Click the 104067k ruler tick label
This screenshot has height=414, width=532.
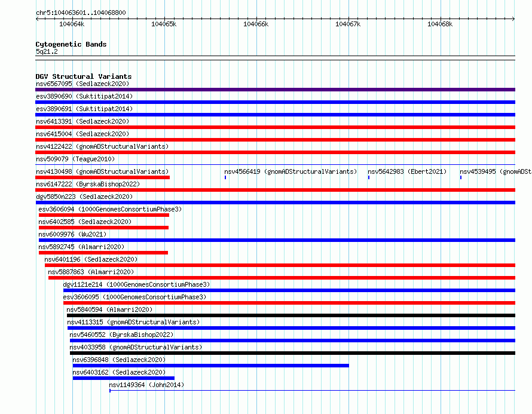[x=348, y=24]
